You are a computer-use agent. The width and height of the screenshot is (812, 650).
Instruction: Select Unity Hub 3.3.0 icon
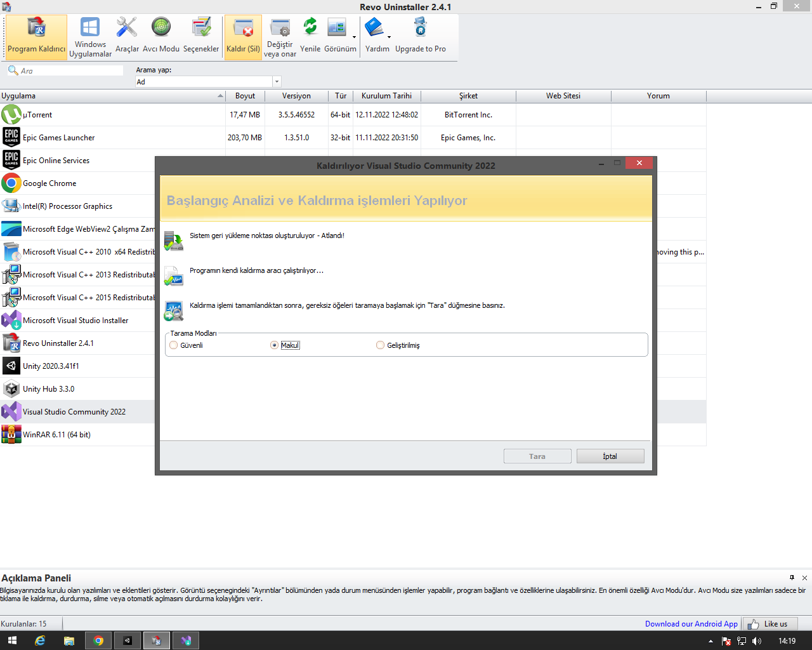(11, 389)
